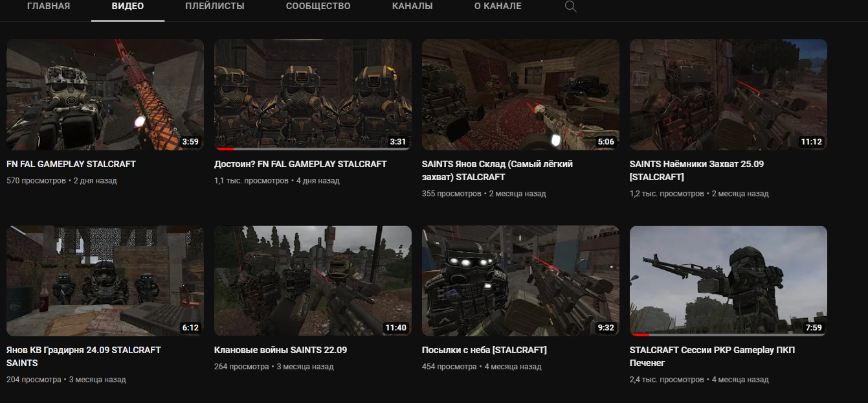
Task: Click title 'Янов КВ Градирня 24.09 STALCRAFT SAINTS'
Action: (83, 356)
